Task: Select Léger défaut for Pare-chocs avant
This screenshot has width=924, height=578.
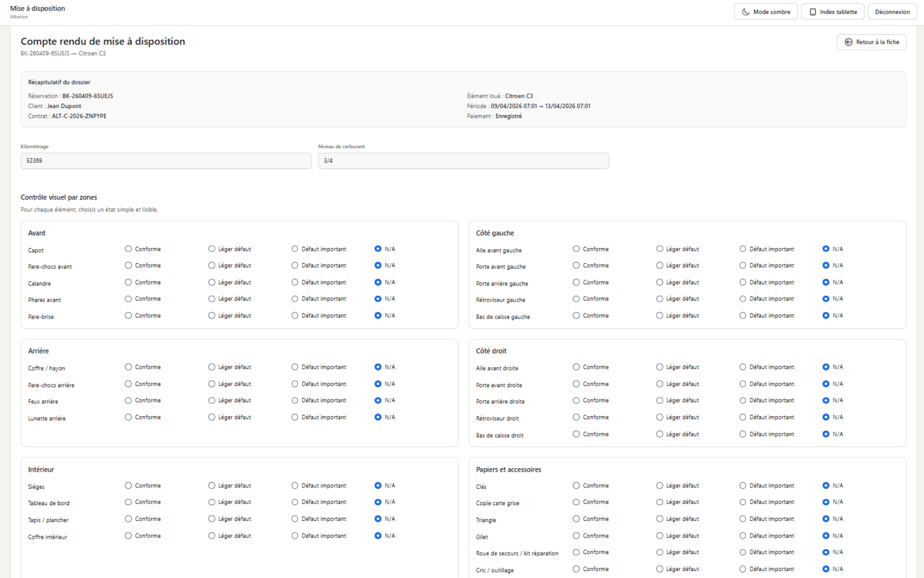Action: (212, 266)
